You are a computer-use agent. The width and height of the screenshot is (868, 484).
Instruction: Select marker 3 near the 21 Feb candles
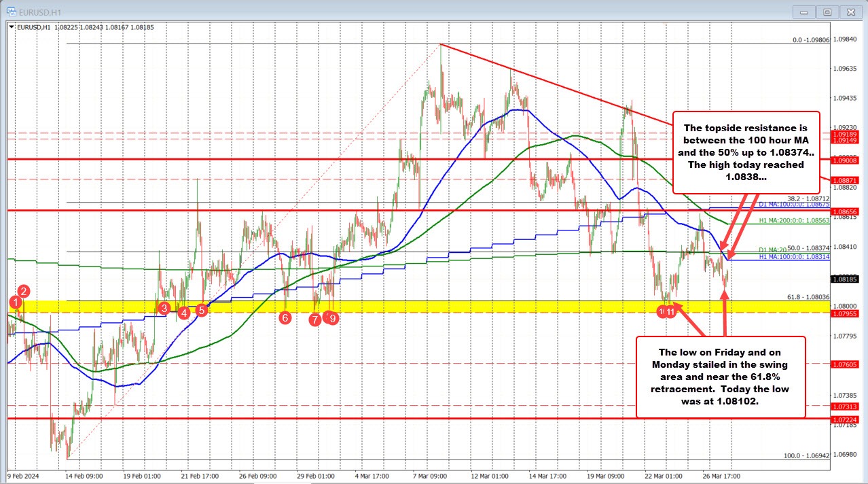pos(164,308)
